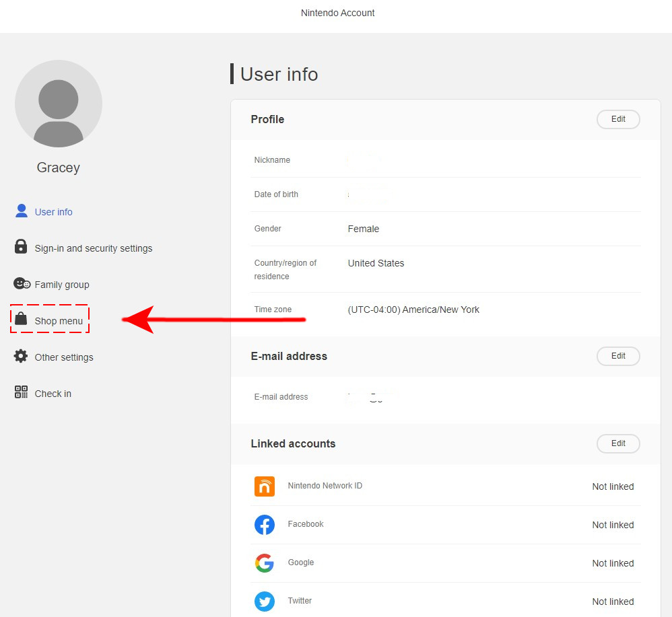Screen dimensions: 672x617
Task: Click the Date of birth label
Action: (276, 194)
